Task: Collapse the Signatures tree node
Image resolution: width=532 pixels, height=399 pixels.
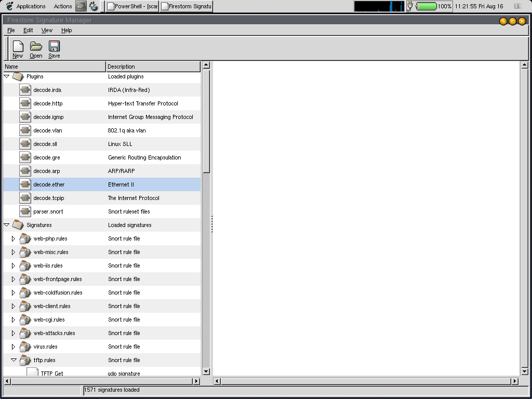Action: click(6, 225)
